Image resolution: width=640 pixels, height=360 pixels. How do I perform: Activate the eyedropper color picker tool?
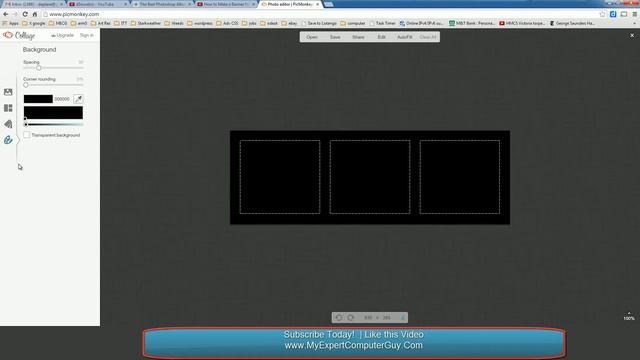pyautogui.click(x=78, y=99)
